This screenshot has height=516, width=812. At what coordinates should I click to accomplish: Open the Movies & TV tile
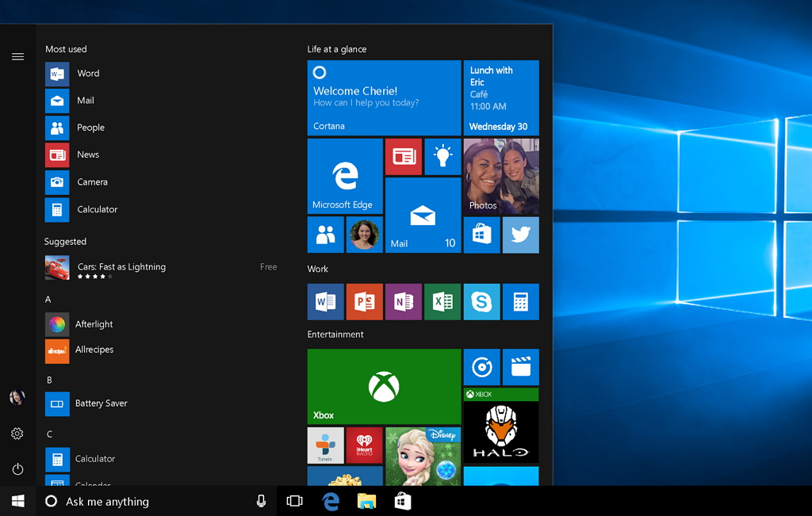click(x=520, y=366)
